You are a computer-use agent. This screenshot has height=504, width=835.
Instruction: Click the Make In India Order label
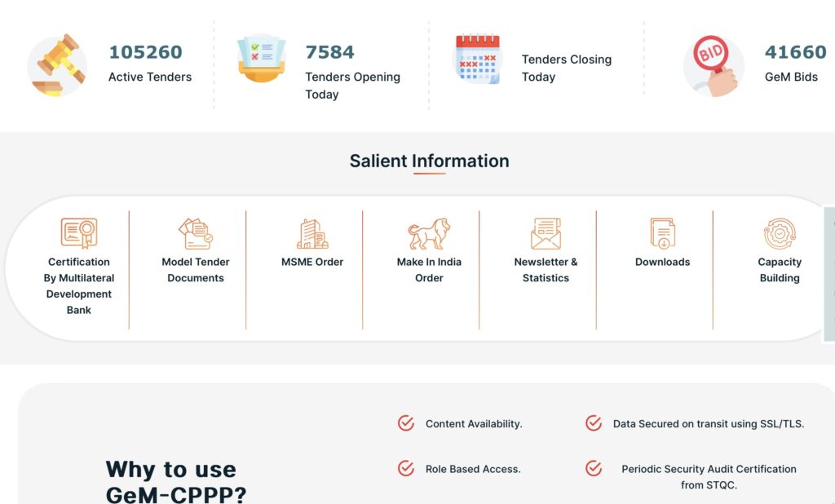429,270
